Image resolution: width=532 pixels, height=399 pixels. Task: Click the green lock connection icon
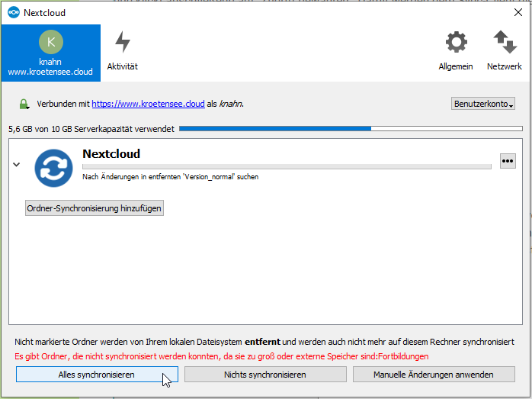(24, 104)
